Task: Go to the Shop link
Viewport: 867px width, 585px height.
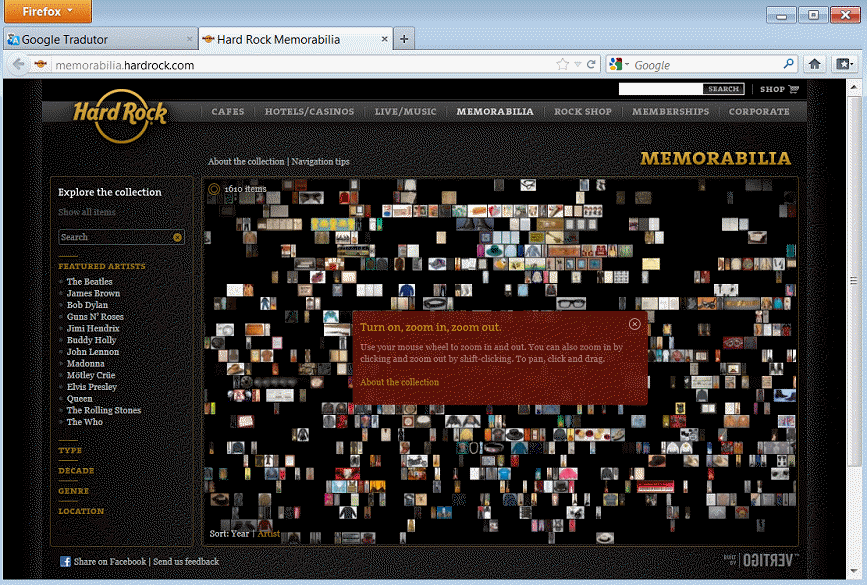Action: pyautogui.click(x=772, y=89)
